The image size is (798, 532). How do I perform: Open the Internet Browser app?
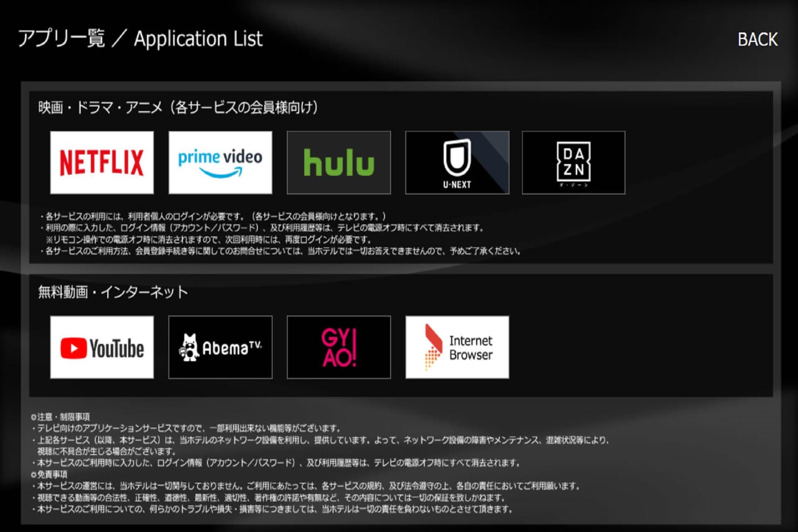pos(457,347)
